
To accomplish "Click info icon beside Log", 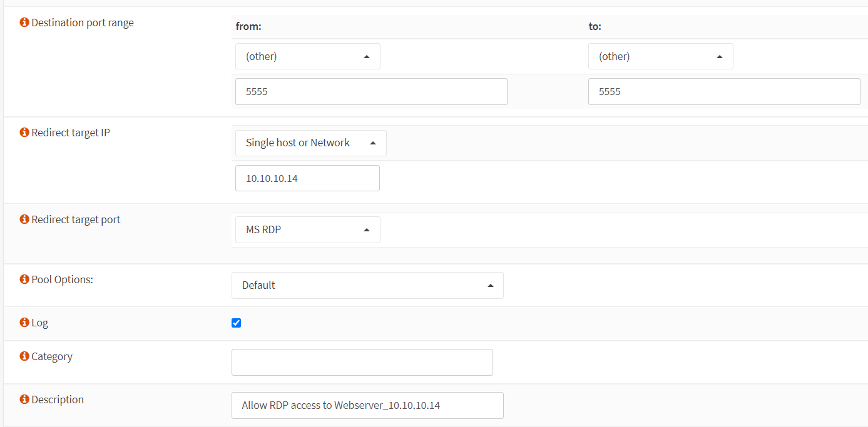I will (24, 323).
